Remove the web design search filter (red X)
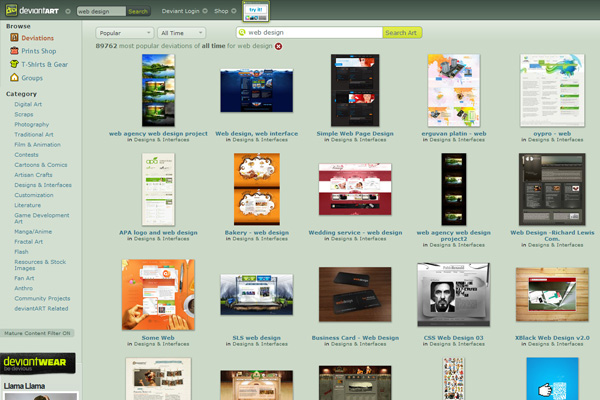The image size is (600, 400). [279, 46]
